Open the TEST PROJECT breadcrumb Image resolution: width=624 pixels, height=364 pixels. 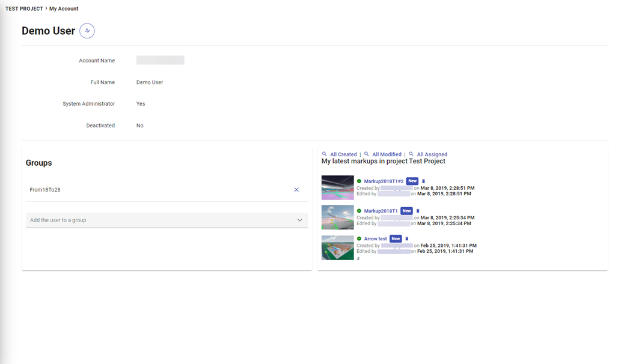pos(24,9)
